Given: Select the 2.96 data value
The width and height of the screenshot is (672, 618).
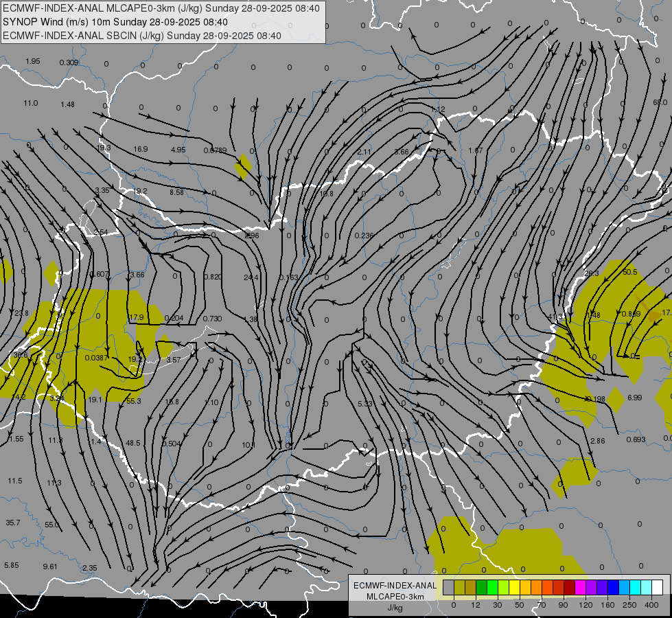Looking at the screenshot, I should pyautogui.click(x=252, y=236).
